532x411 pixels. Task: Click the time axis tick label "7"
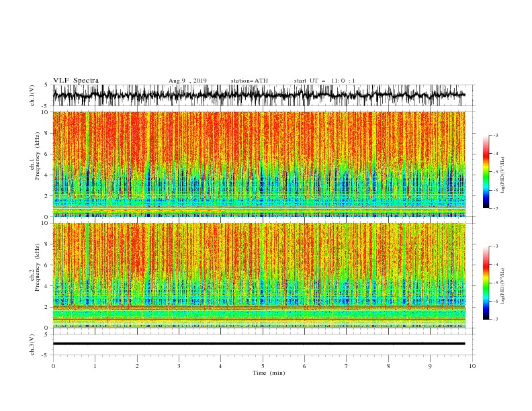point(347,366)
